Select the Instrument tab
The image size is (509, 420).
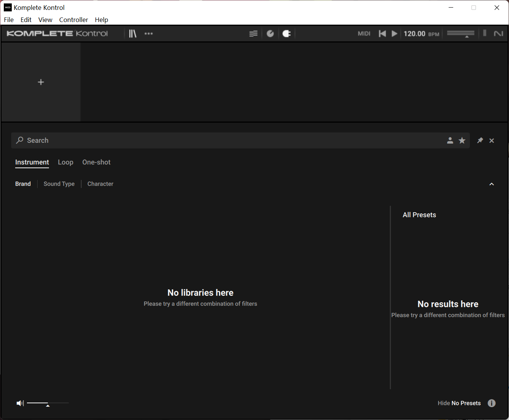pos(32,162)
